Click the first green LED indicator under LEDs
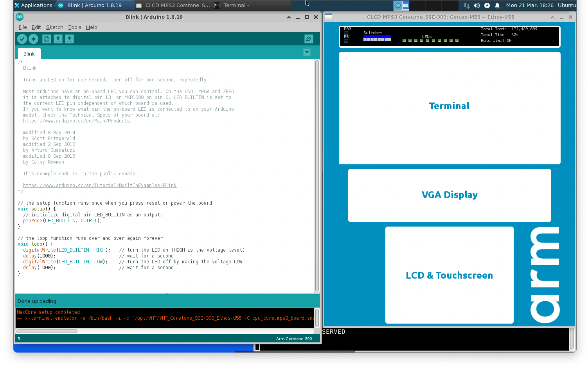 pos(404,40)
